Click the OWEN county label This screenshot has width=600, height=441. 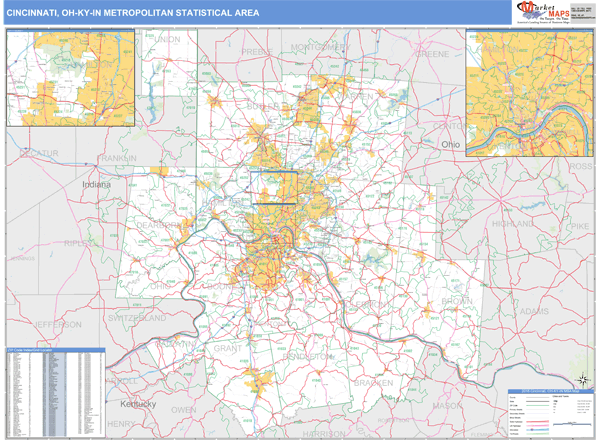[183, 409]
